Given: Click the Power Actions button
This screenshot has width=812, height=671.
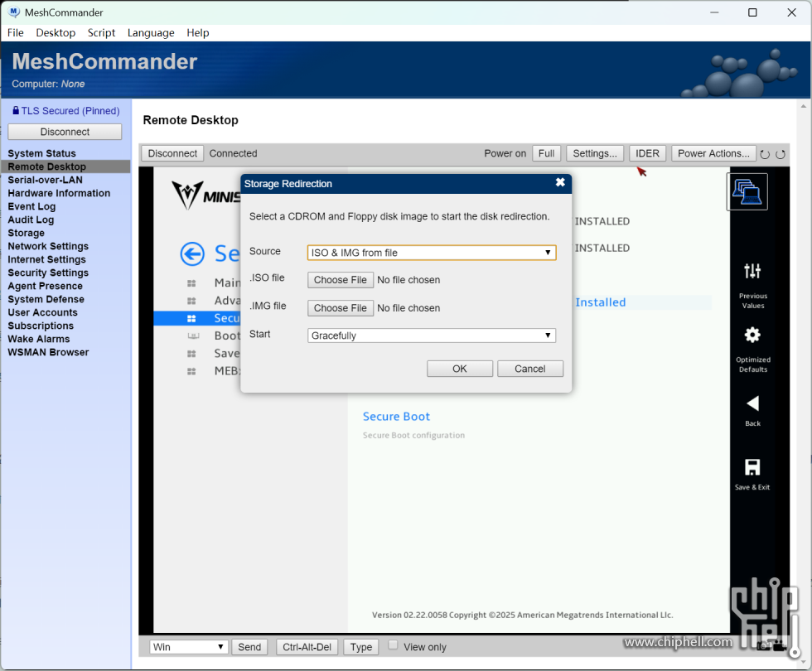Looking at the screenshot, I should pos(713,153).
